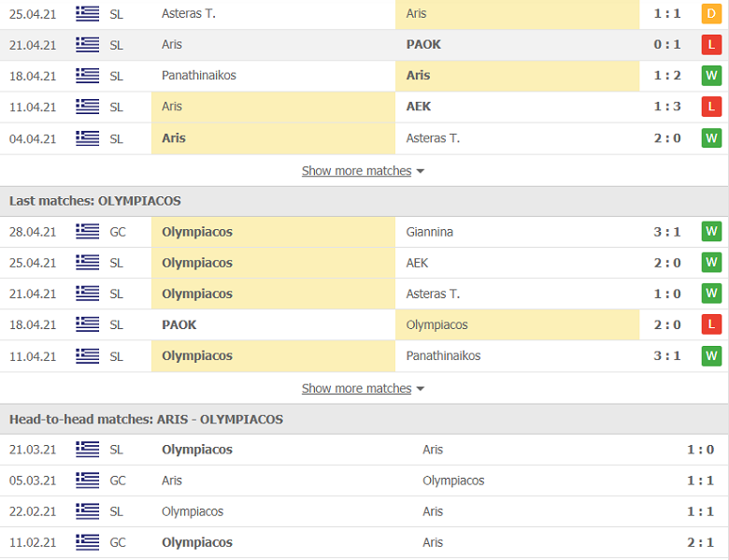Click the green W badge for Olympiacos vs Asteras T. 1:0

711,294
